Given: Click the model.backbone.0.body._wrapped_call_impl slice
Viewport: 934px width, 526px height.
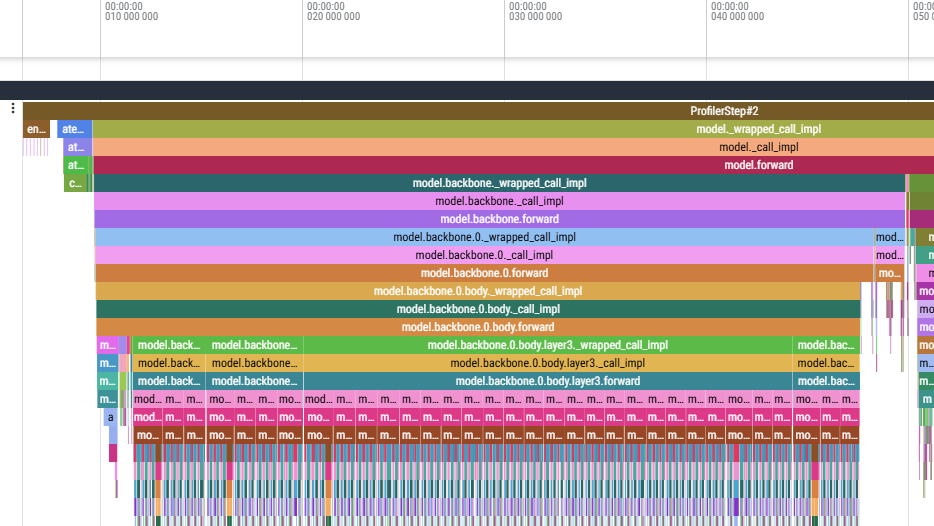Looking at the screenshot, I should pyautogui.click(x=478, y=291).
